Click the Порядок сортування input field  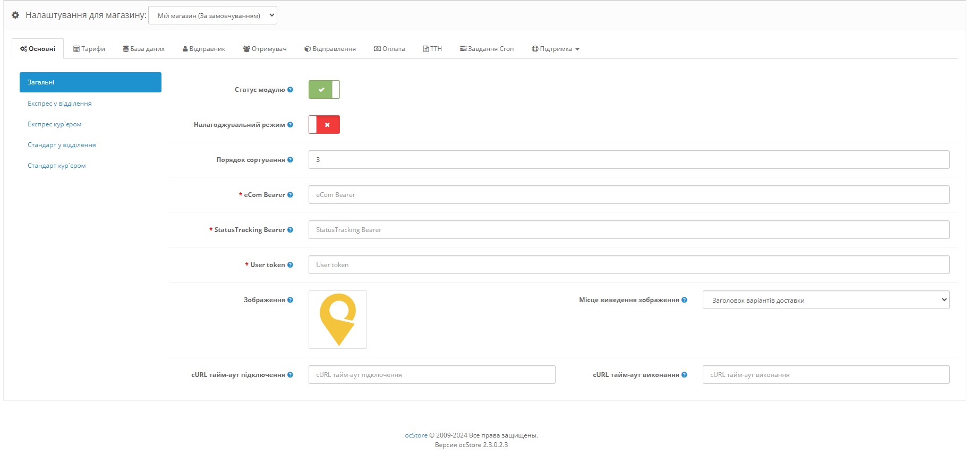(629, 160)
